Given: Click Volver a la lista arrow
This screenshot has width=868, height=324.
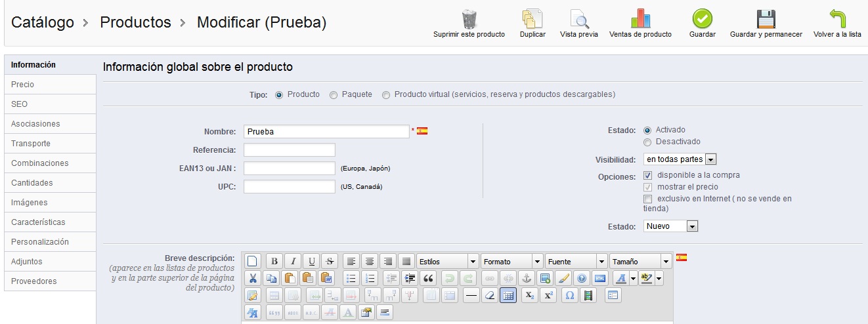Looking at the screenshot, I should 837,19.
